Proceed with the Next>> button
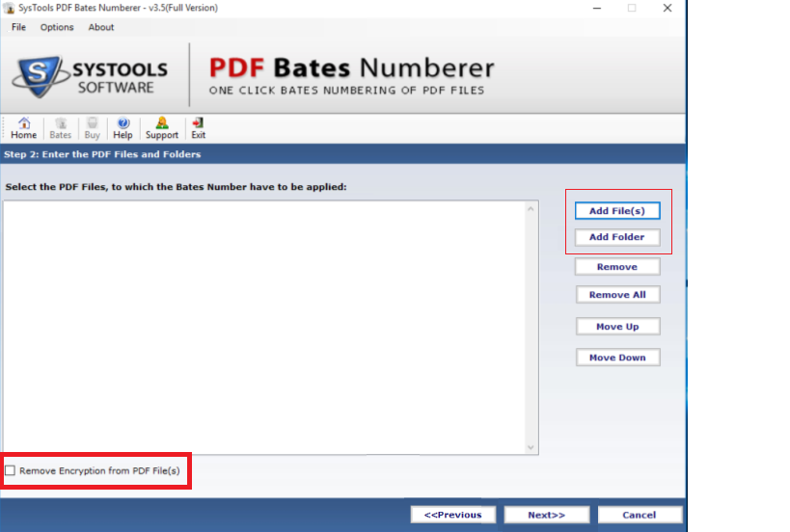This screenshot has height=532, width=790. (x=547, y=515)
